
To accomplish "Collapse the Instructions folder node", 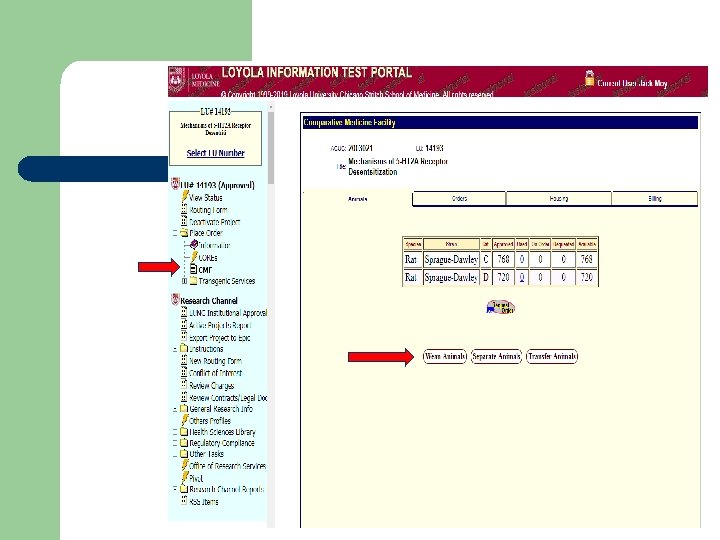I will click(174, 349).
